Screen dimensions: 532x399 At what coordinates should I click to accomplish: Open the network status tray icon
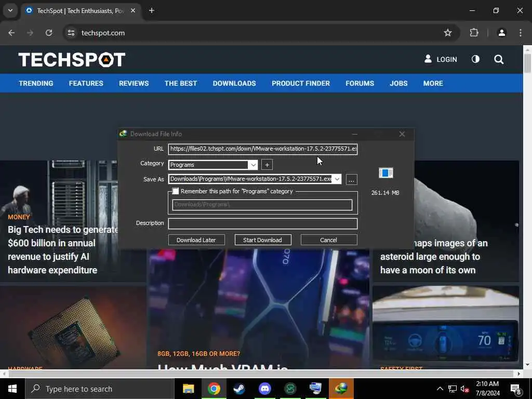453,389
